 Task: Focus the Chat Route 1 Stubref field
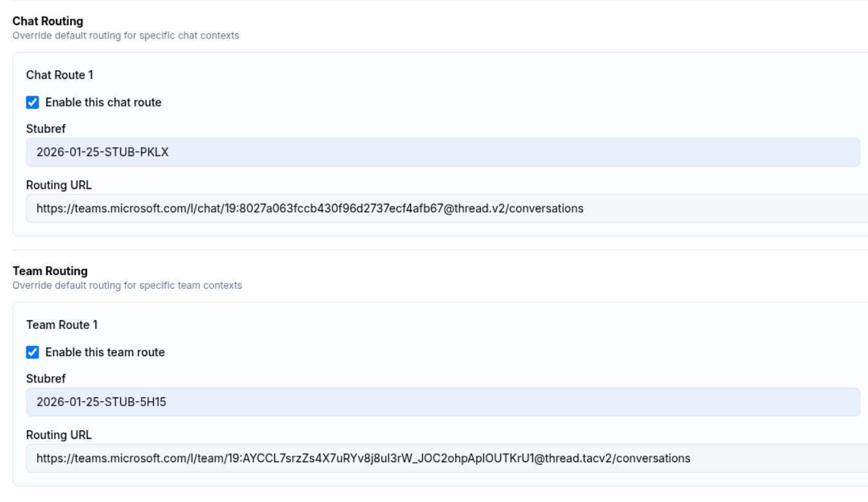pyautogui.click(x=442, y=152)
